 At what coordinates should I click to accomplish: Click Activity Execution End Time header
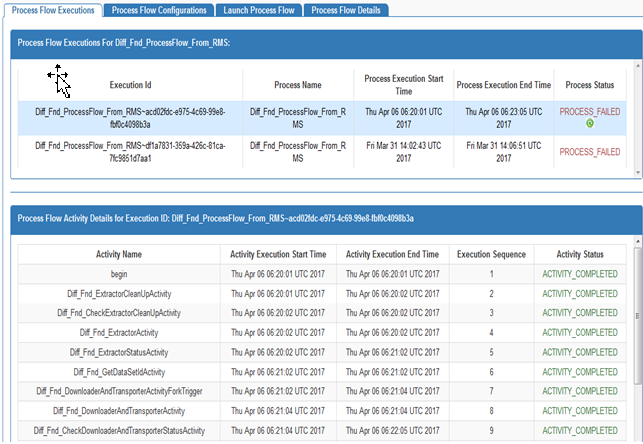392,254
